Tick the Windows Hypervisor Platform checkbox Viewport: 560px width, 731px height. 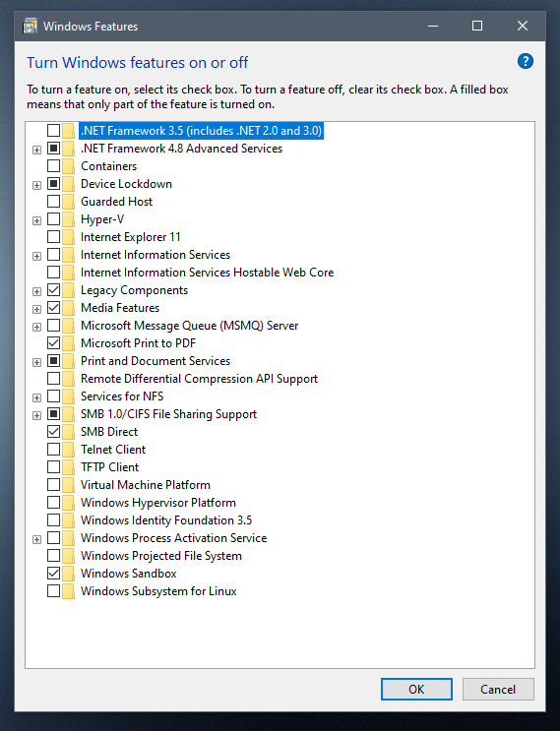click(53, 503)
